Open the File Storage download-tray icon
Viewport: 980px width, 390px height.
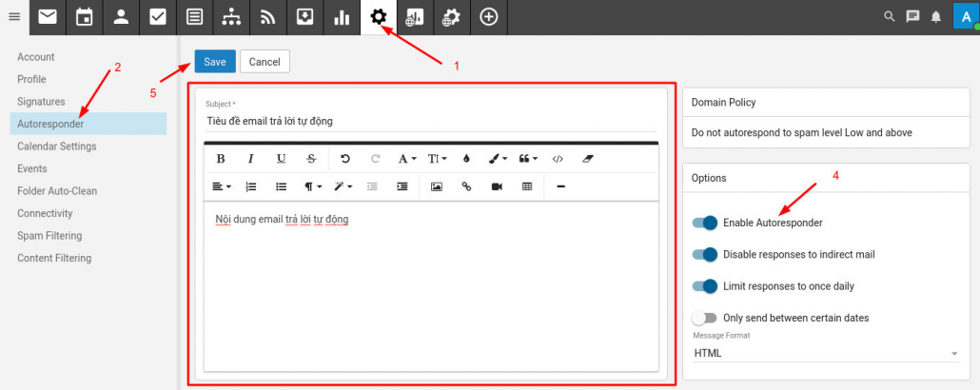click(x=305, y=17)
